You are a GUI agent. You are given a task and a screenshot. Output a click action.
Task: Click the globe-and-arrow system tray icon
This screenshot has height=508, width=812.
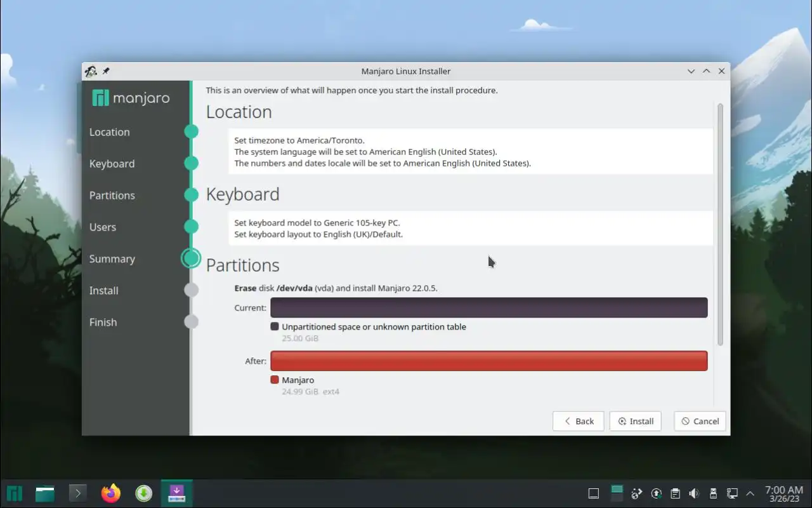(638, 493)
